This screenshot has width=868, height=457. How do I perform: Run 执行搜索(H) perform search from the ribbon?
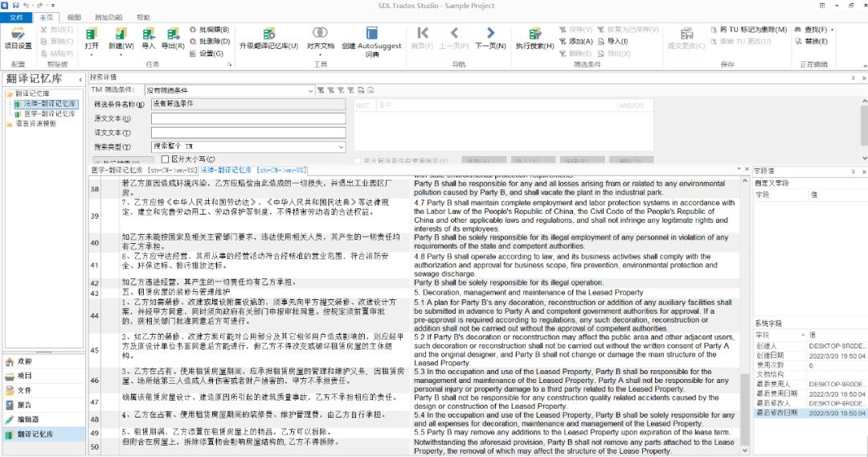pyautogui.click(x=534, y=39)
